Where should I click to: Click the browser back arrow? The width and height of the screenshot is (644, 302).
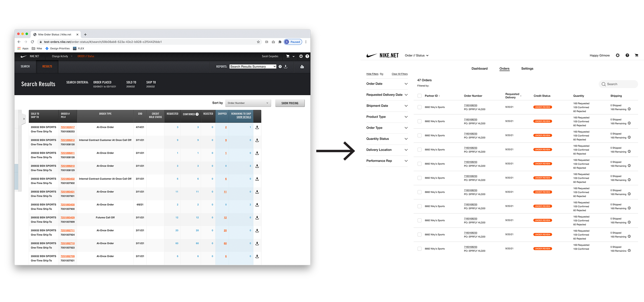[19, 42]
